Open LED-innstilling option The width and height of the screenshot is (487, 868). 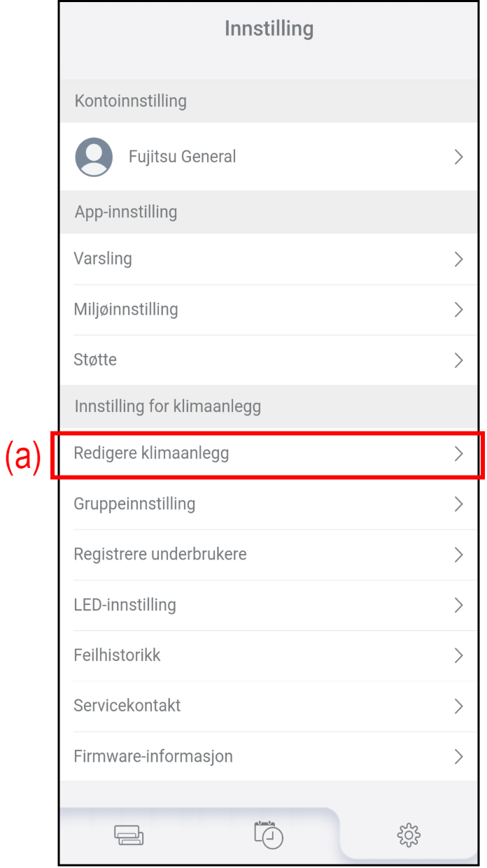coord(125,605)
